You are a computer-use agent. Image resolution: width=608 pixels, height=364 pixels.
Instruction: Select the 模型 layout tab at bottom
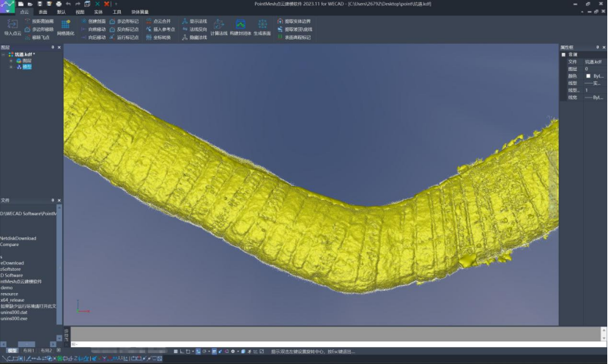(x=12, y=350)
